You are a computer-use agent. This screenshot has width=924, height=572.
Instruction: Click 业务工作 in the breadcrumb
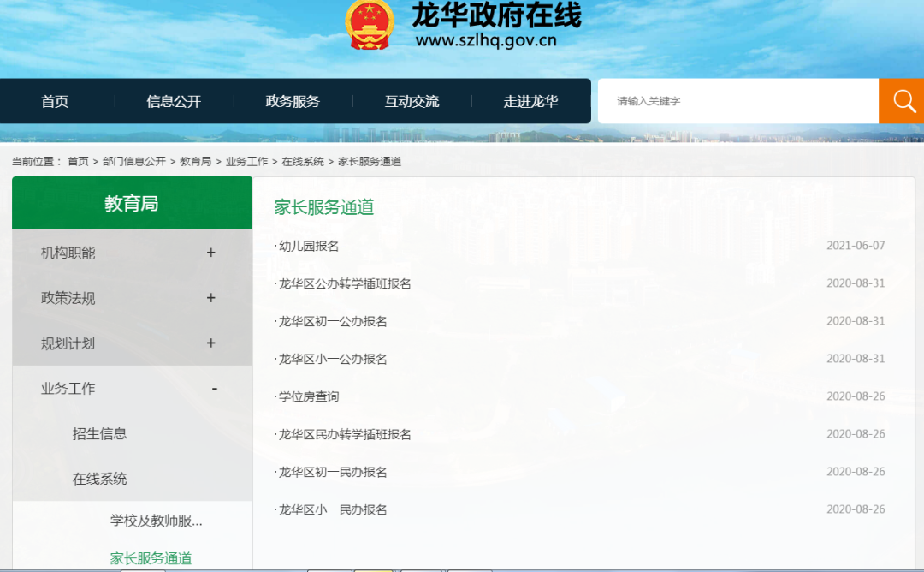tap(247, 162)
